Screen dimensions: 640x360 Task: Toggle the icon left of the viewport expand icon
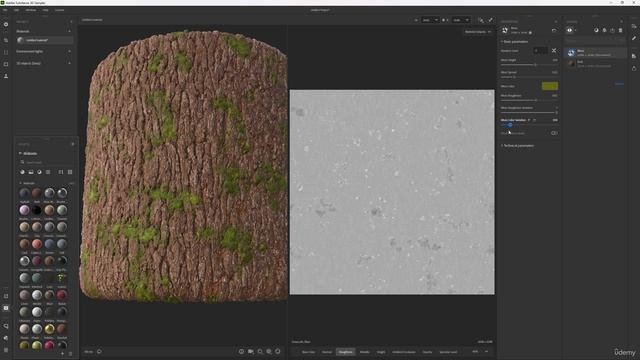(x=481, y=20)
